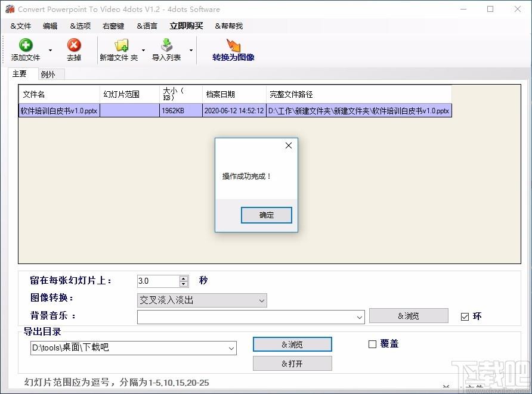This screenshot has height=394, width=532.
Task: Decrease the seconds-per-slide spinner value
Action: 184,284
